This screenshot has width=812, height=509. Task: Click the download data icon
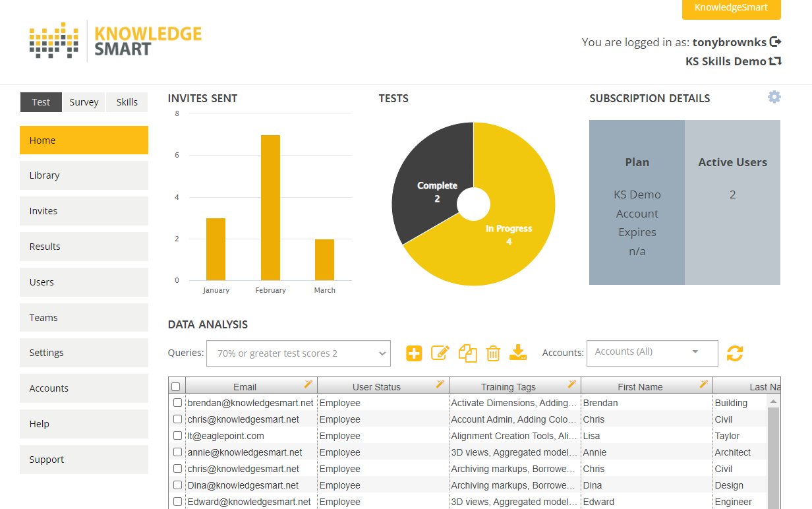[x=519, y=352]
